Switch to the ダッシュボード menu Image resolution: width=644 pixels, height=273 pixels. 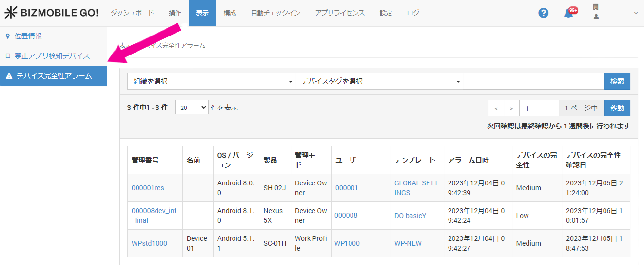click(x=132, y=13)
